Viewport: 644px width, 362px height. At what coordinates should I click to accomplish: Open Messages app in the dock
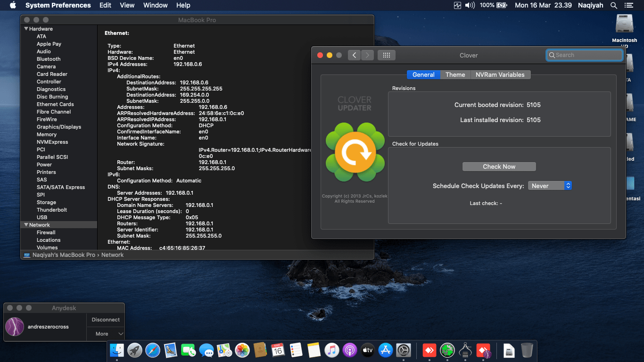coord(206,350)
